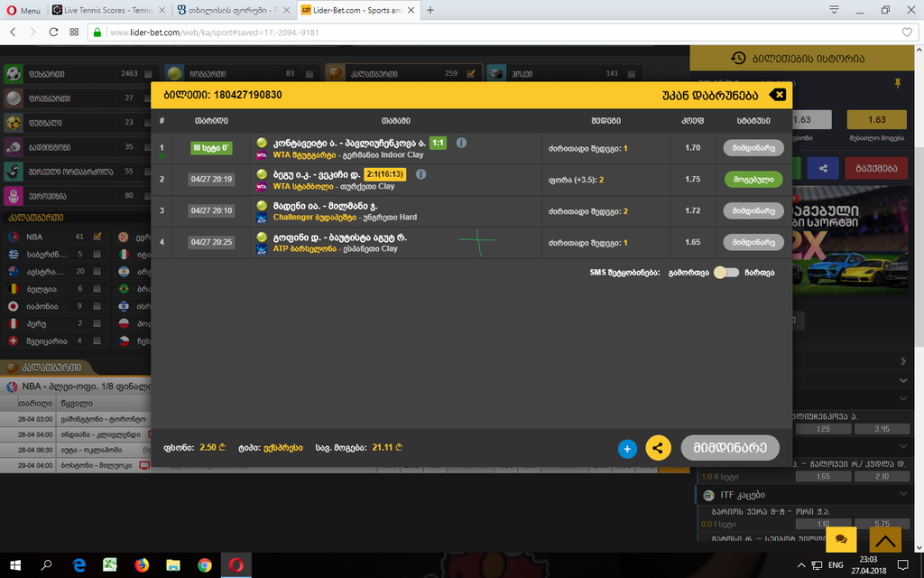This screenshot has height=578, width=924.
Task: Open a new browser tab with the plus icon
Action: (430, 10)
